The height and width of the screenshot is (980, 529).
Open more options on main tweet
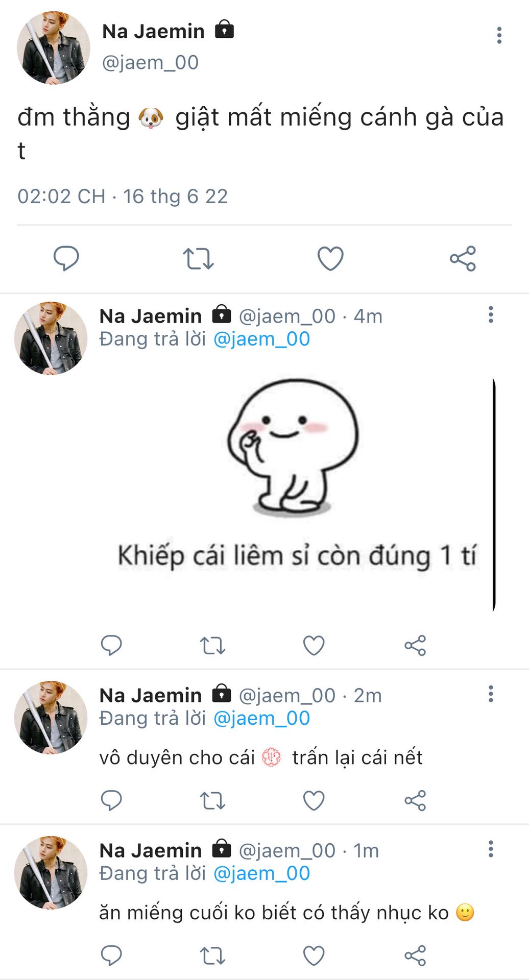pyautogui.click(x=499, y=35)
